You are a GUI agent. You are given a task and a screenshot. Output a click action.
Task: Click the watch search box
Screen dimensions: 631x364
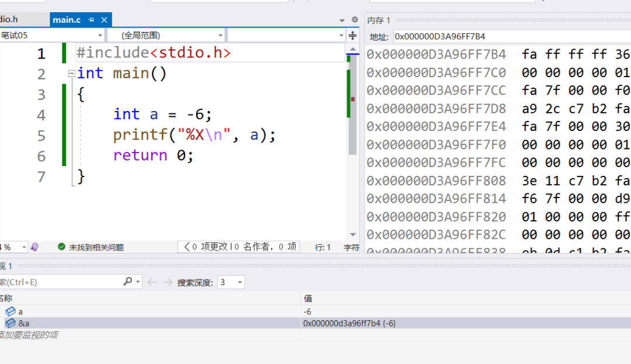[60, 282]
